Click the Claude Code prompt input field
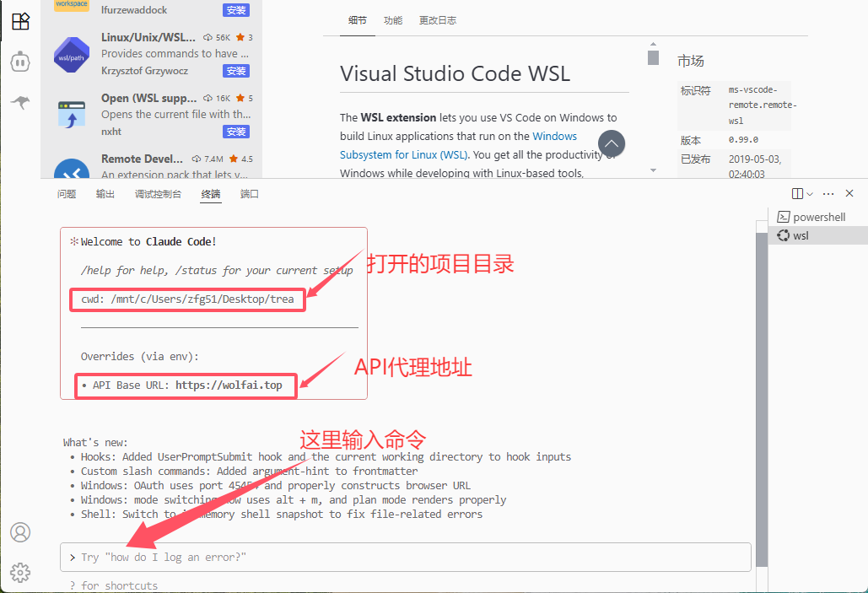The height and width of the screenshot is (593, 868). point(405,557)
